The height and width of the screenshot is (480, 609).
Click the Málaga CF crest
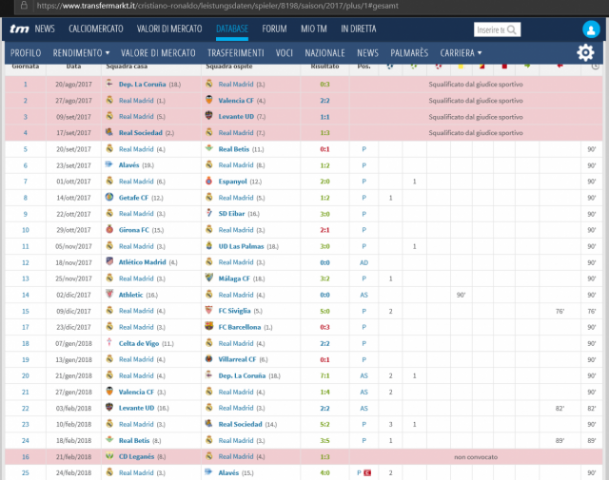(209, 278)
